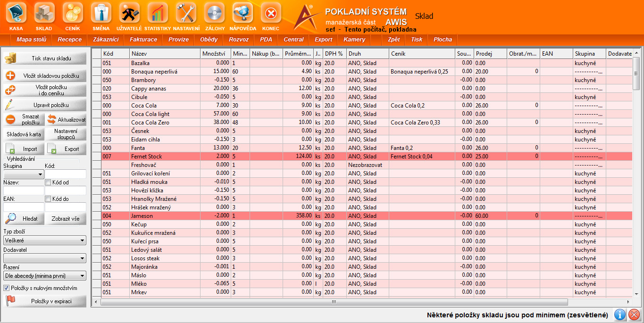Image resolution: width=644 pixels, height=323 pixels.
Task: Open the Skupina dropdown
Action: click(x=24, y=174)
